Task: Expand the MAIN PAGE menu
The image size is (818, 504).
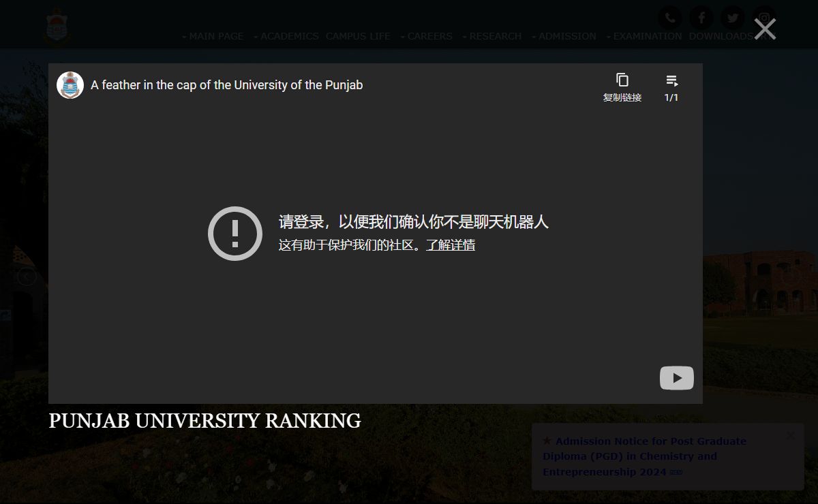Action: pos(213,36)
